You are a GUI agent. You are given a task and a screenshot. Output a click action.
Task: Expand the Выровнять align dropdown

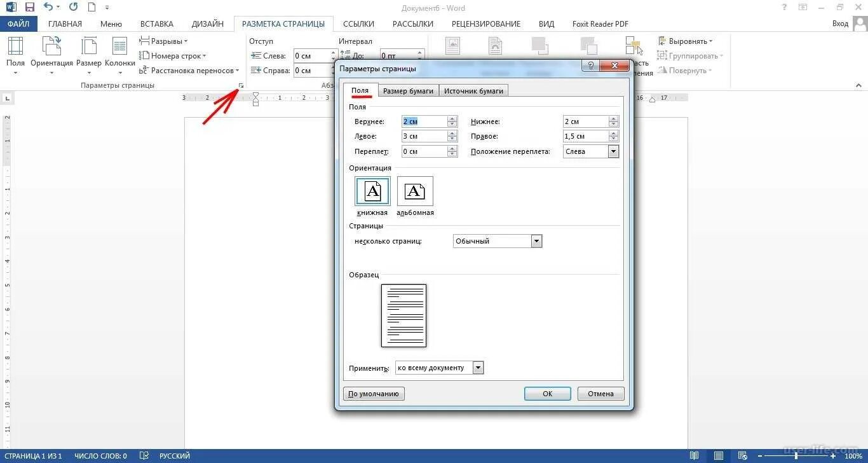tap(685, 41)
